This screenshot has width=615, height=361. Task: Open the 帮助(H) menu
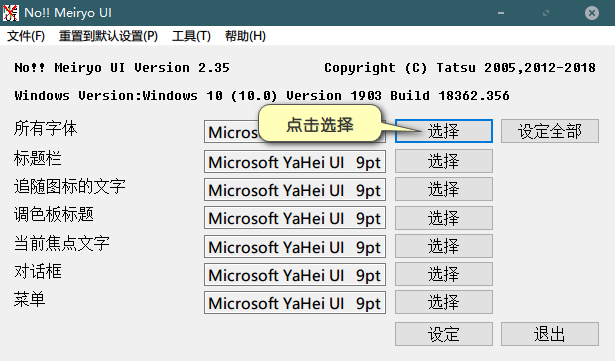pos(245,36)
